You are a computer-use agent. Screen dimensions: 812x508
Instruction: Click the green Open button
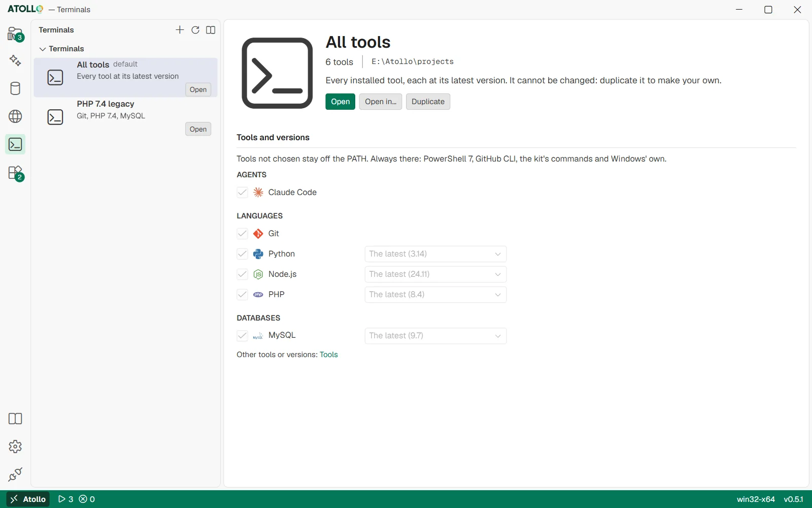(340, 102)
